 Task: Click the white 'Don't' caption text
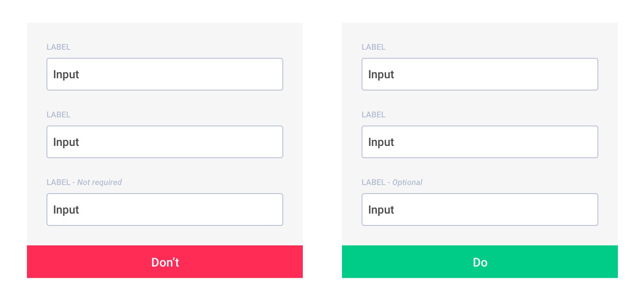165,262
